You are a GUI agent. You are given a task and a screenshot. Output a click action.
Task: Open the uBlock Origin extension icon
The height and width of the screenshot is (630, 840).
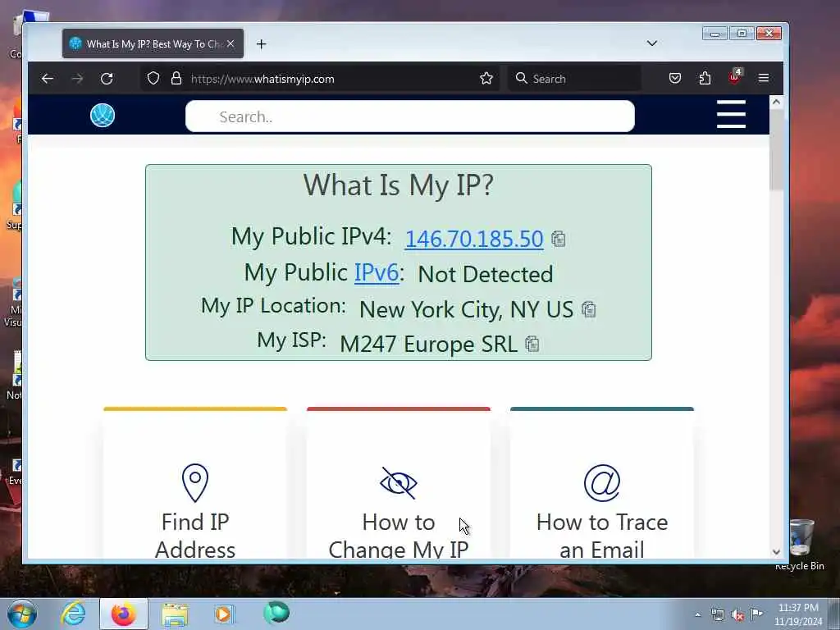(x=734, y=78)
